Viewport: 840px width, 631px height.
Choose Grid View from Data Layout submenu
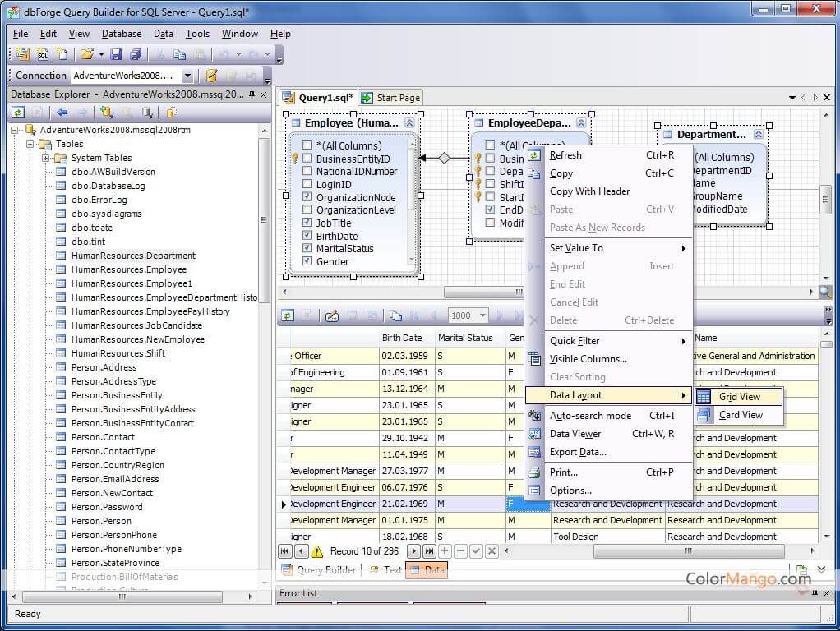(738, 397)
